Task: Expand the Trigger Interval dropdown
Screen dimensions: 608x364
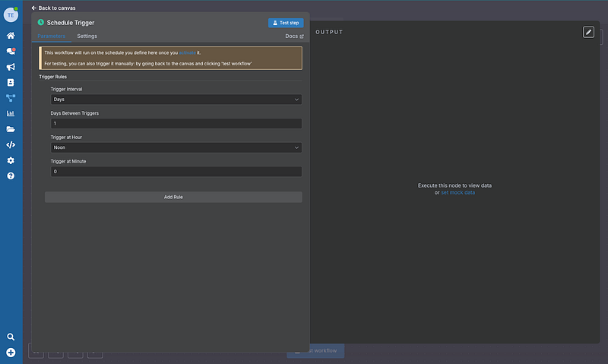Action: click(176, 99)
